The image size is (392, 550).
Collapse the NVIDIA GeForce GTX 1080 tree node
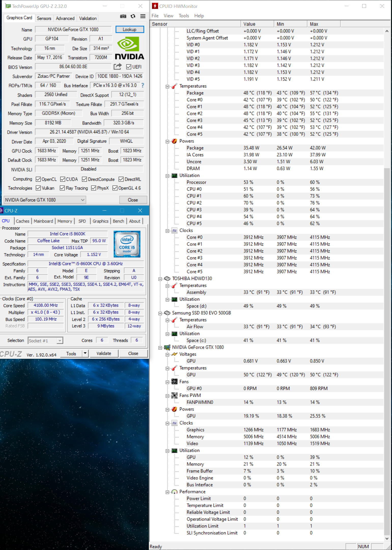(160, 348)
